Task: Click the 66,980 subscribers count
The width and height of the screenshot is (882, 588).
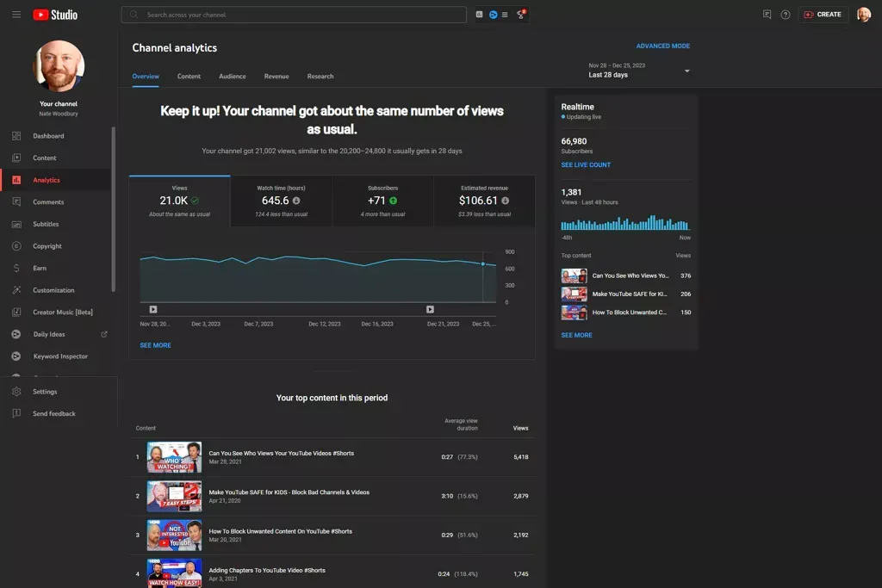Action: [x=574, y=142]
